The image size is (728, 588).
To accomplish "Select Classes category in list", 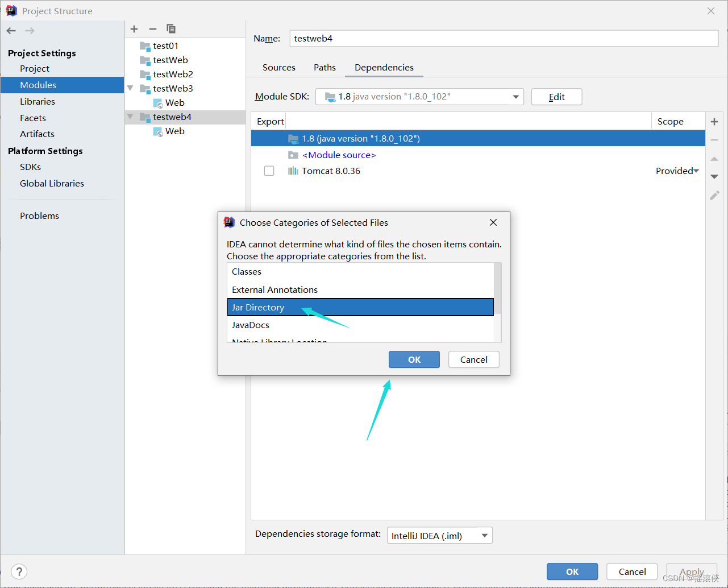I will (x=360, y=272).
